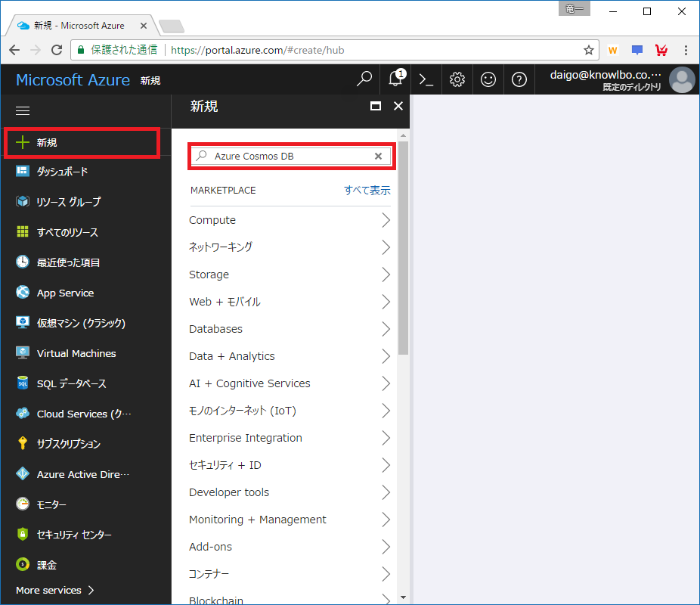
Task: Click scrollbar down arrow in blade
Action: pos(403,597)
